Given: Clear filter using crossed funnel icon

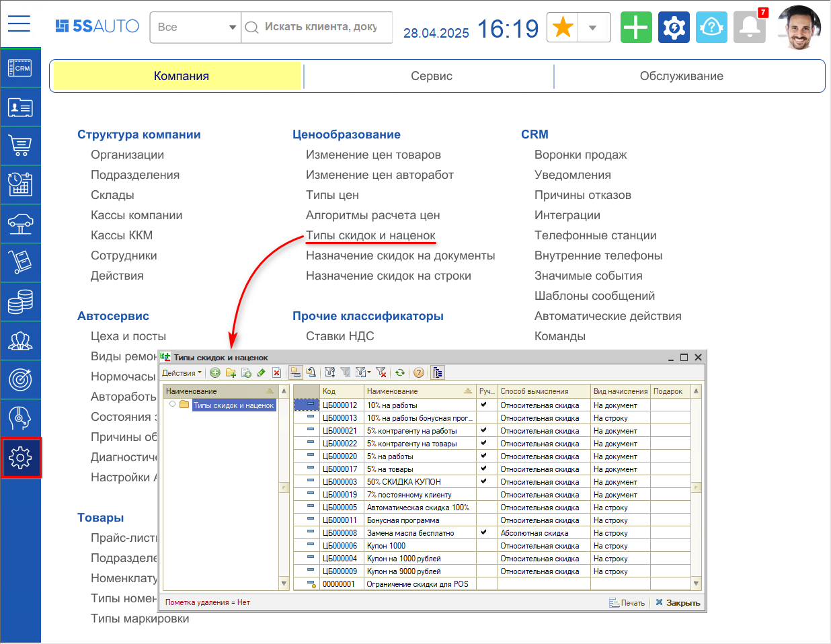Looking at the screenshot, I should coord(381,372).
